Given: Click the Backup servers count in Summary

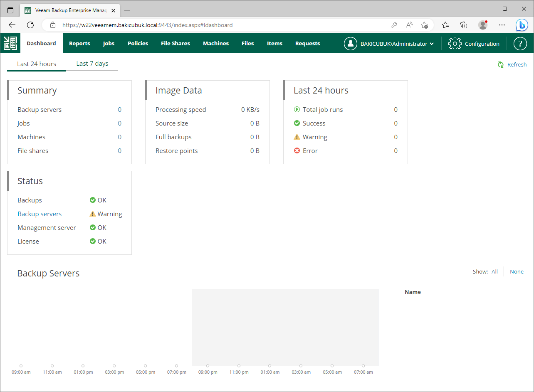Looking at the screenshot, I should 120,110.
